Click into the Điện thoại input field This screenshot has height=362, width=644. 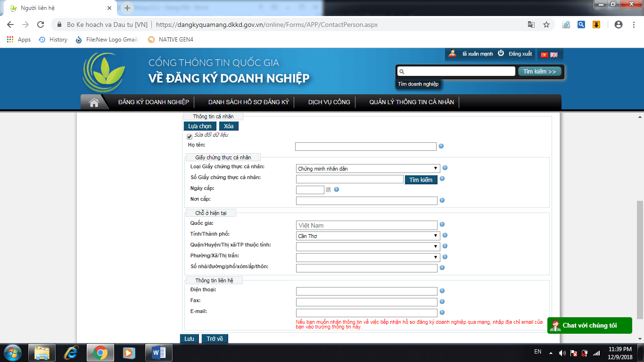(x=366, y=291)
